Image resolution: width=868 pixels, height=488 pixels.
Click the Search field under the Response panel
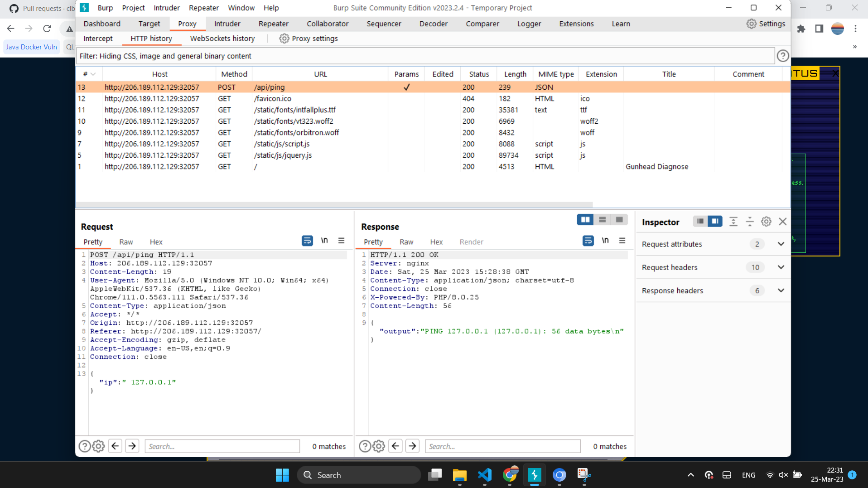coord(503,446)
